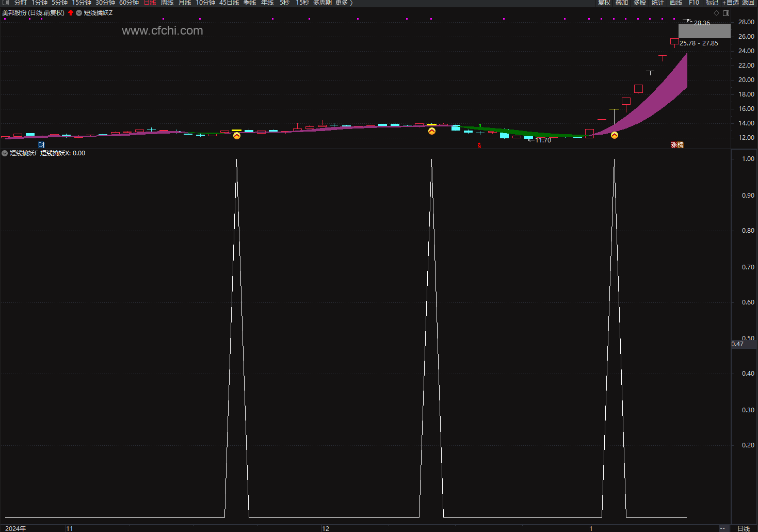Toggle the side panel layout icon
This screenshot has width=758, height=532.
coord(726,13)
